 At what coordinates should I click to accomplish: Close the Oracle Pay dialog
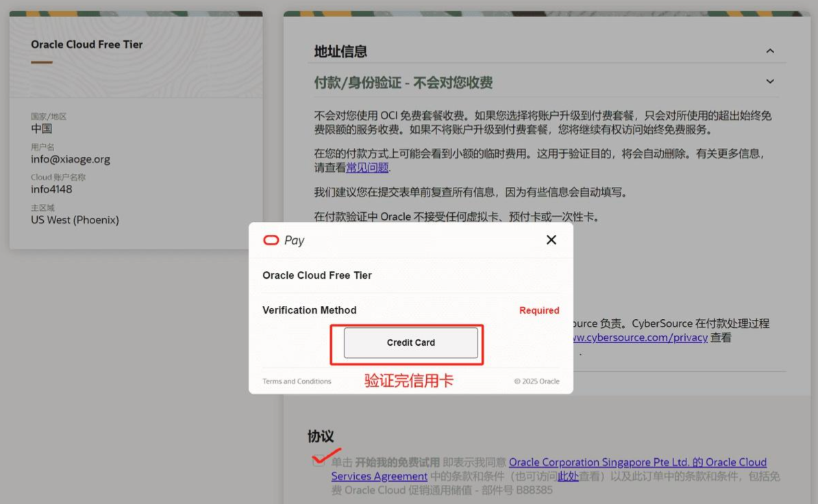click(551, 240)
